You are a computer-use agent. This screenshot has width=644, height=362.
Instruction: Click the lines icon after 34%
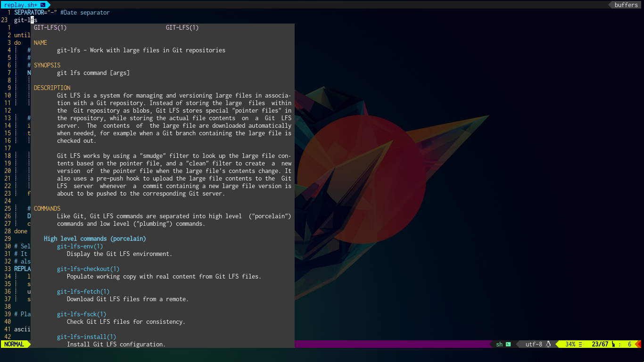(x=580, y=344)
